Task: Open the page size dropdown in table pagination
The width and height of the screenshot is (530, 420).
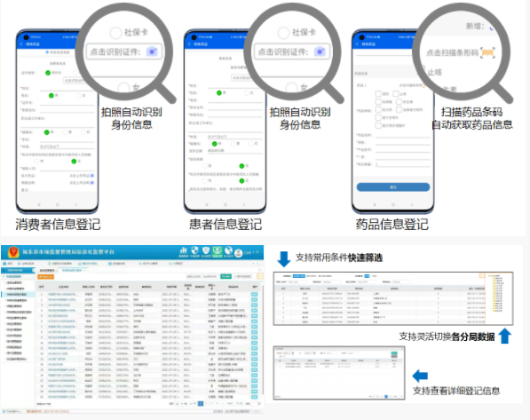Action: click(x=180, y=403)
